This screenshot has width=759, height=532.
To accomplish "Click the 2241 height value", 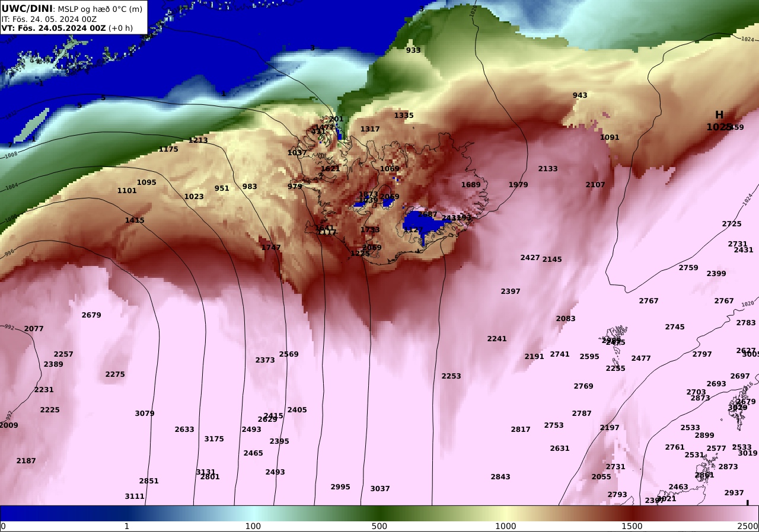I will pyautogui.click(x=497, y=339).
